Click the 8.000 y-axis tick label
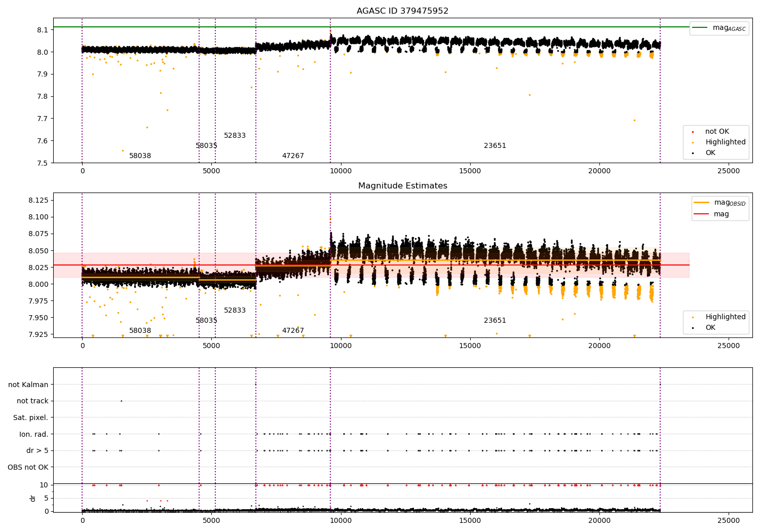 tap(38, 284)
